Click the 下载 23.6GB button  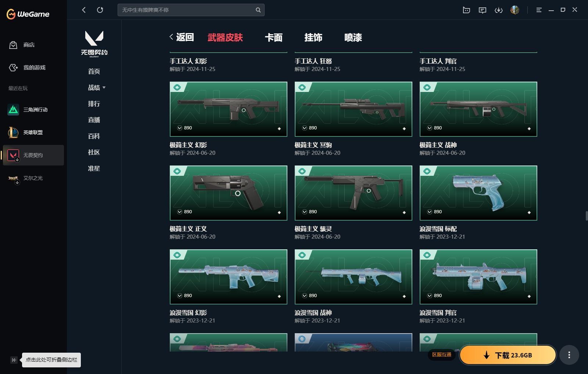click(508, 355)
